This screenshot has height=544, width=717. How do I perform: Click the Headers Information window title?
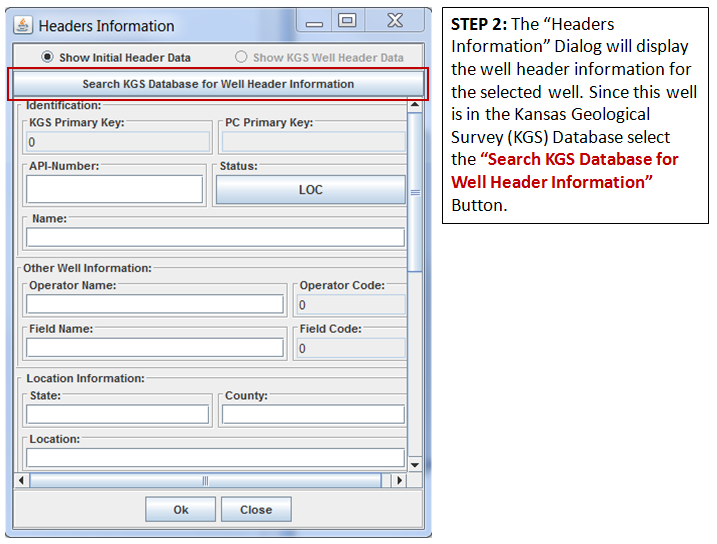[x=107, y=26]
